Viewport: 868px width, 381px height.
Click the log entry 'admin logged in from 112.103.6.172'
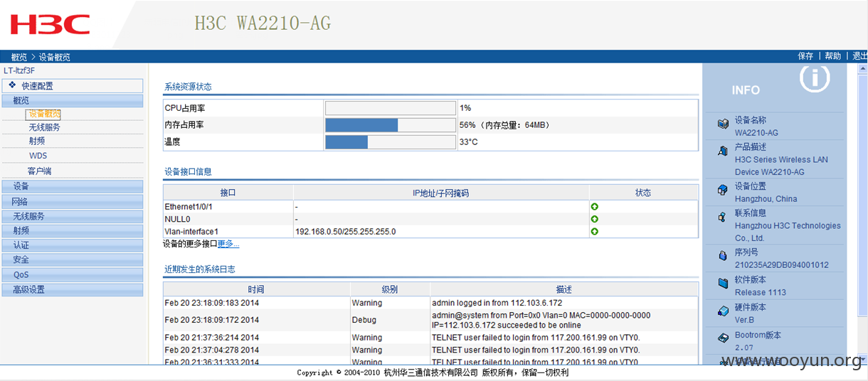point(497,303)
